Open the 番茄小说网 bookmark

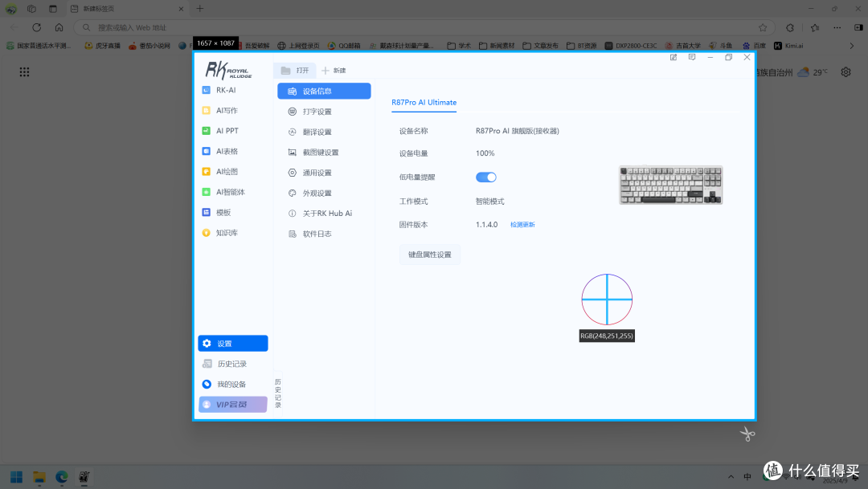point(149,46)
